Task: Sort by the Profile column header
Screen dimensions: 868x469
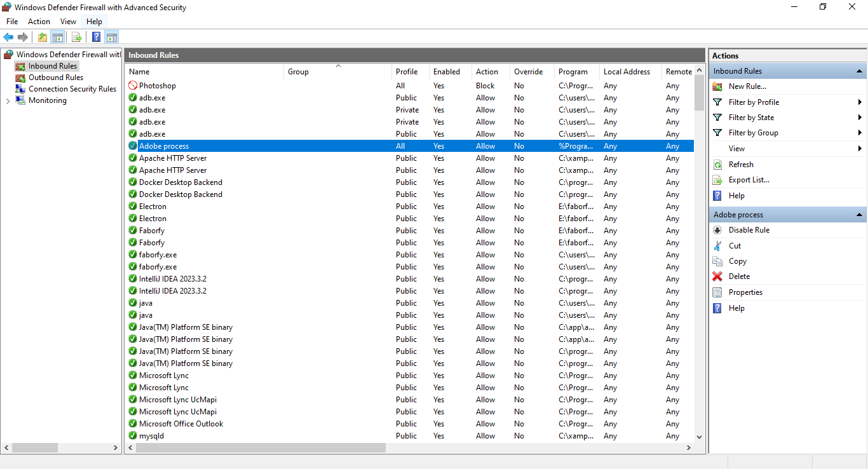Action: [410, 72]
